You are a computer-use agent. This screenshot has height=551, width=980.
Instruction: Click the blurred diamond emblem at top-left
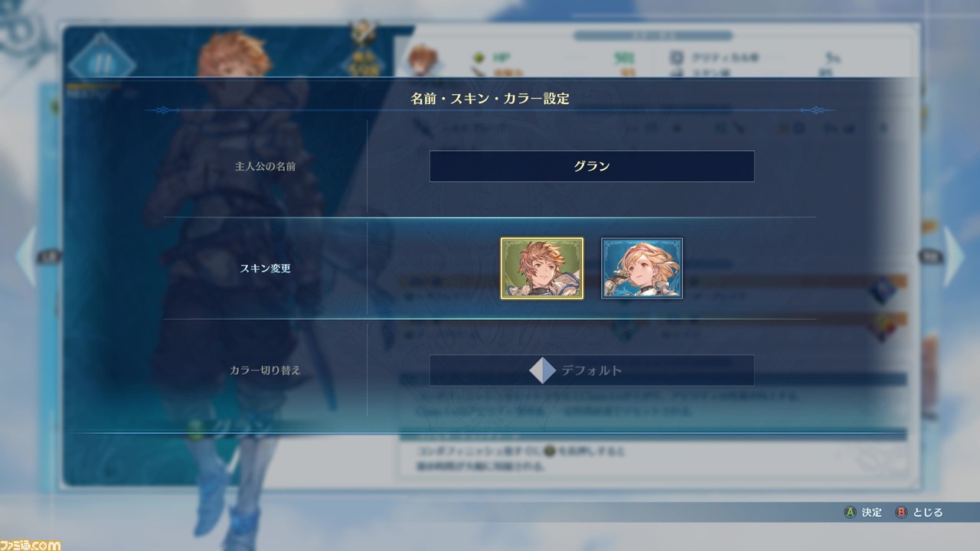[x=102, y=60]
